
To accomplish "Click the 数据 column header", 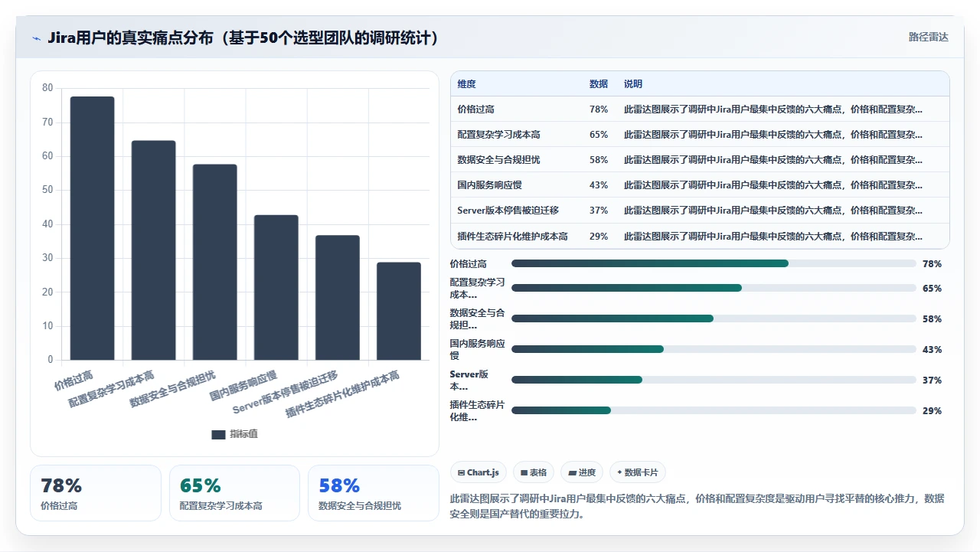I will [599, 84].
